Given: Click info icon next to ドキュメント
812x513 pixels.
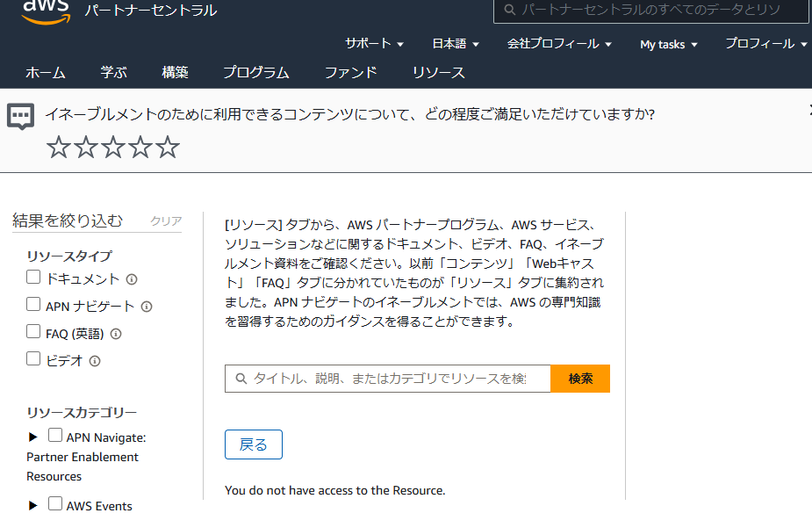Looking at the screenshot, I should tap(132, 279).
